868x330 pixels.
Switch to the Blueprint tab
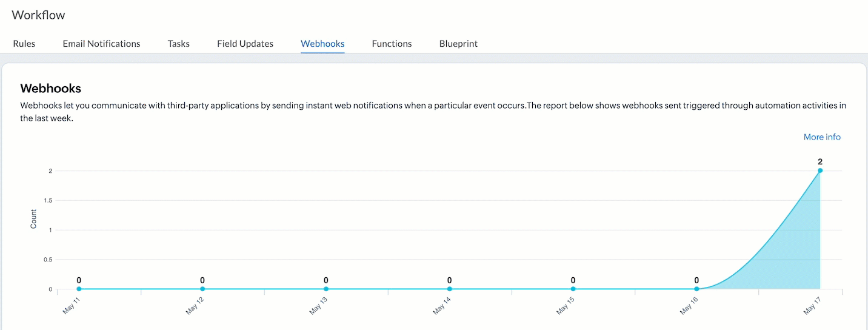coord(458,44)
